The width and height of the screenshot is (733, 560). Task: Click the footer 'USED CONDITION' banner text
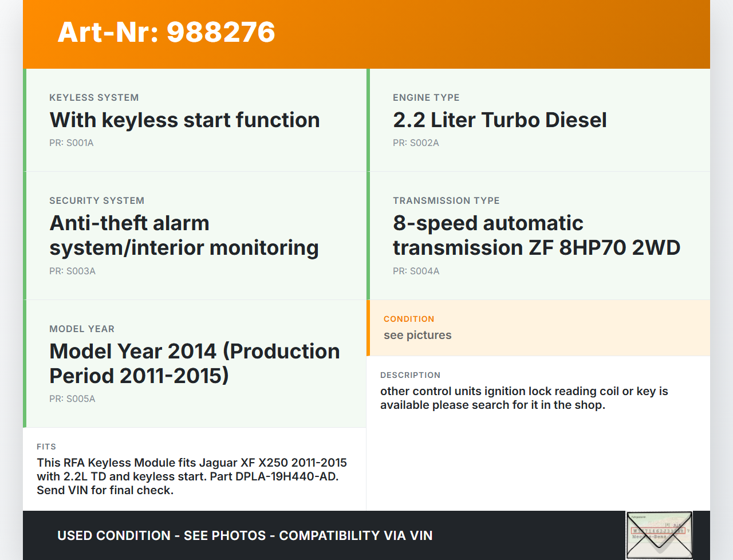point(245,536)
